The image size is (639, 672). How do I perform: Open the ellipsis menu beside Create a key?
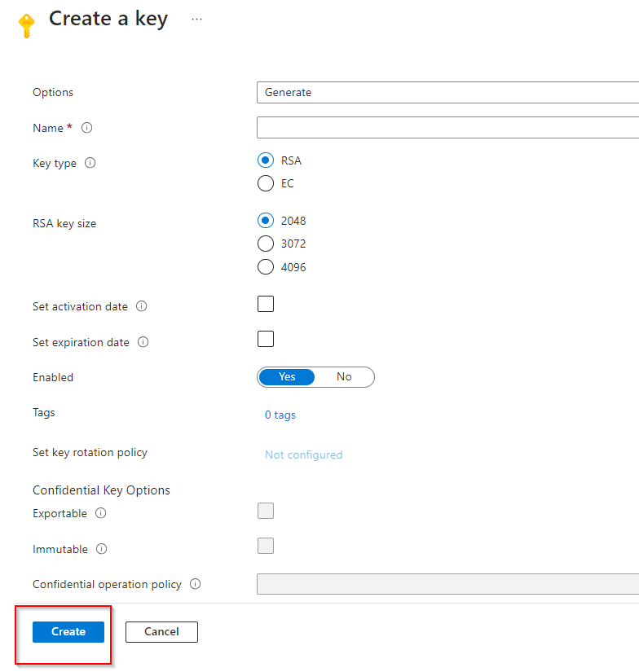[x=196, y=20]
